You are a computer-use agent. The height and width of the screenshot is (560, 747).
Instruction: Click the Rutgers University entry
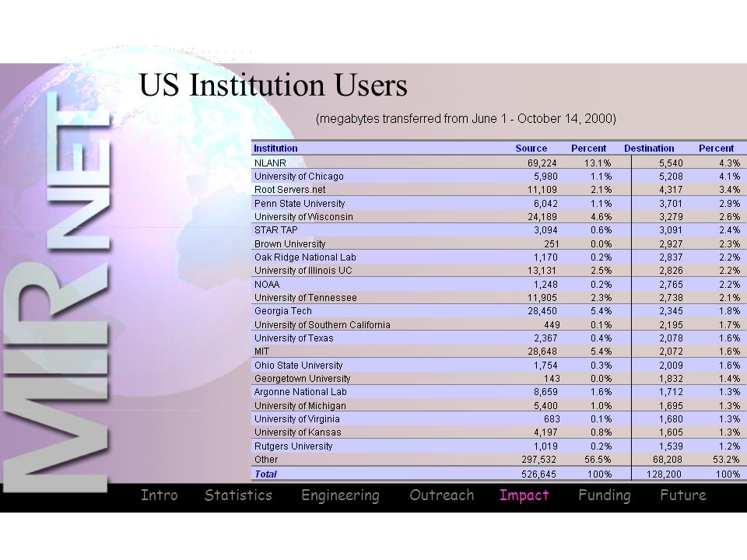293,446
